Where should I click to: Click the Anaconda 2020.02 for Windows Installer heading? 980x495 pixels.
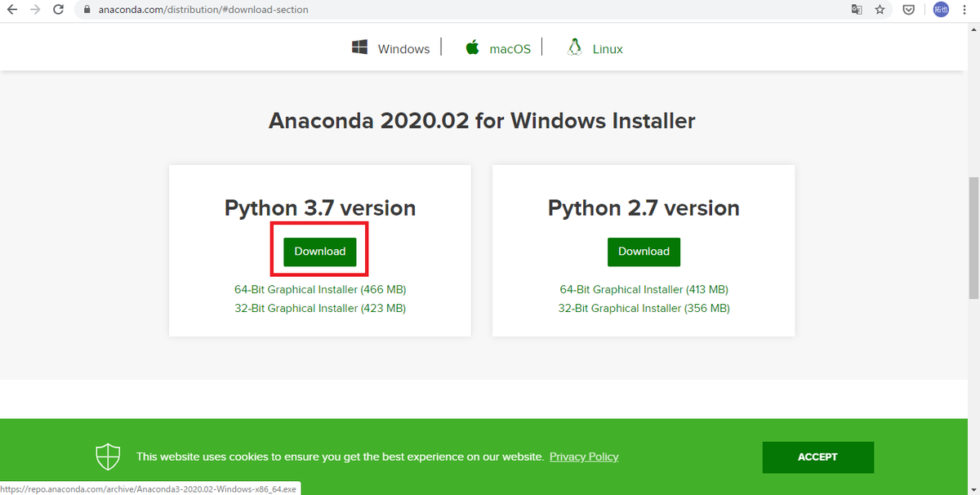coord(482,122)
